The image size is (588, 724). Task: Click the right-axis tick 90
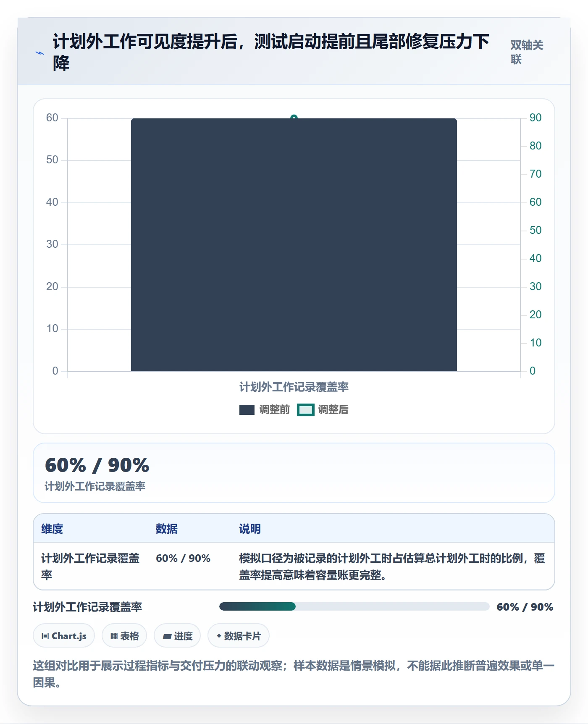point(535,118)
